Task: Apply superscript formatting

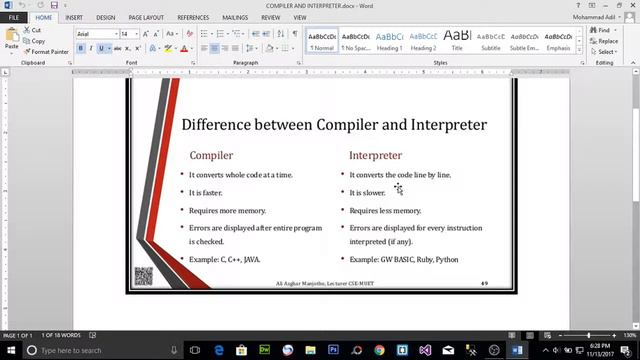Action: [x=138, y=49]
